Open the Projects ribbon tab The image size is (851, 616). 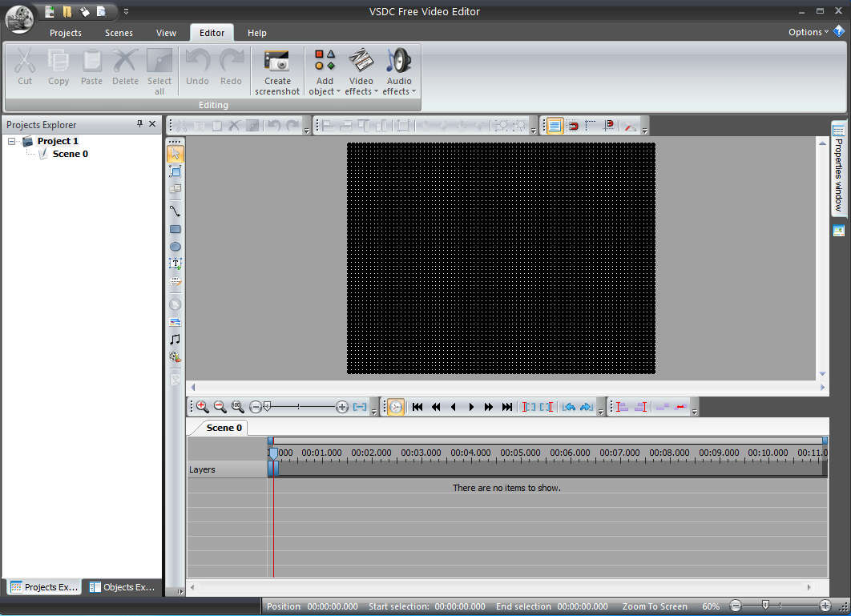click(x=66, y=33)
